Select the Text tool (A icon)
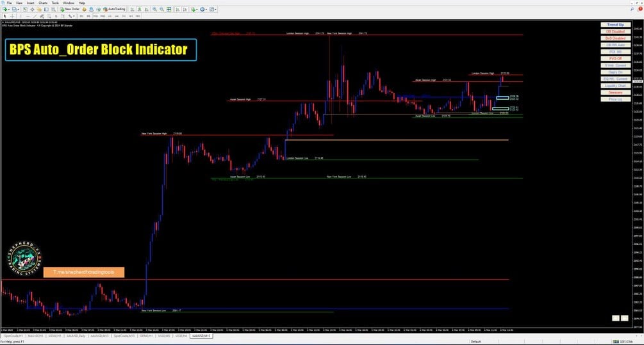 tap(56, 16)
